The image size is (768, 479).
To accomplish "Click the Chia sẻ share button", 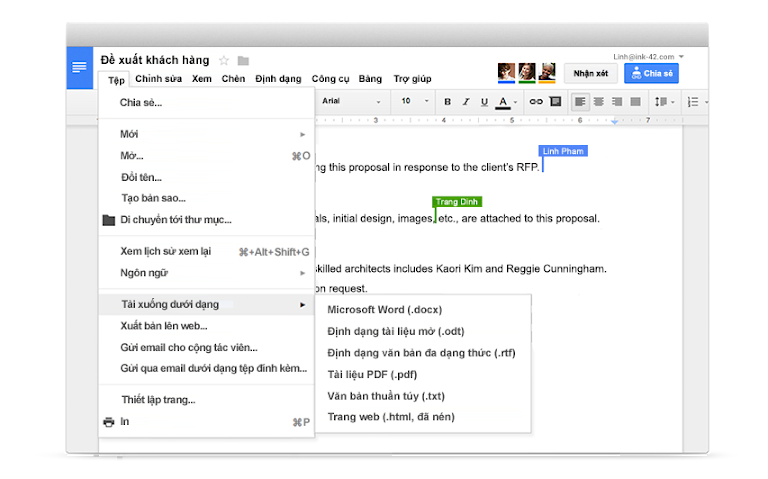I will pos(651,73).
